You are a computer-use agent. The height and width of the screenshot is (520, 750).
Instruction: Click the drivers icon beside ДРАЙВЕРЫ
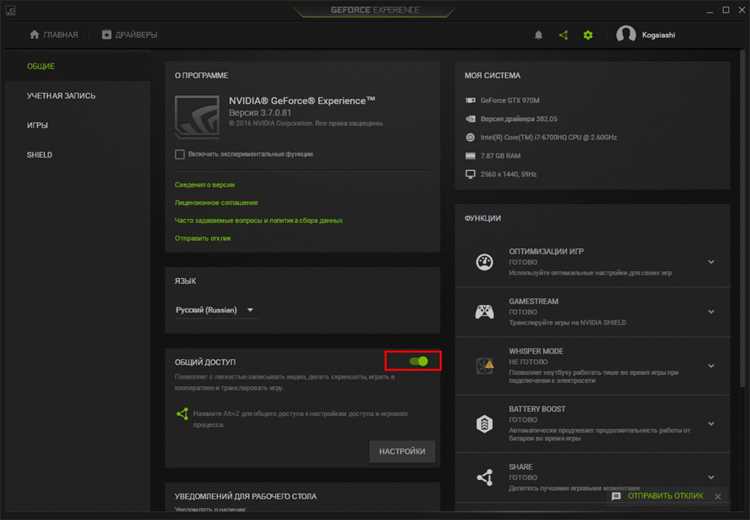(x=106, y=34)
